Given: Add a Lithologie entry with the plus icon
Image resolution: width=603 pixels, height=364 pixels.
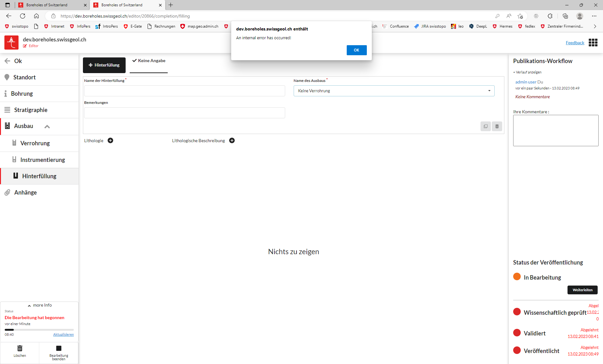Looking at the screenshot, I should 111,141.
